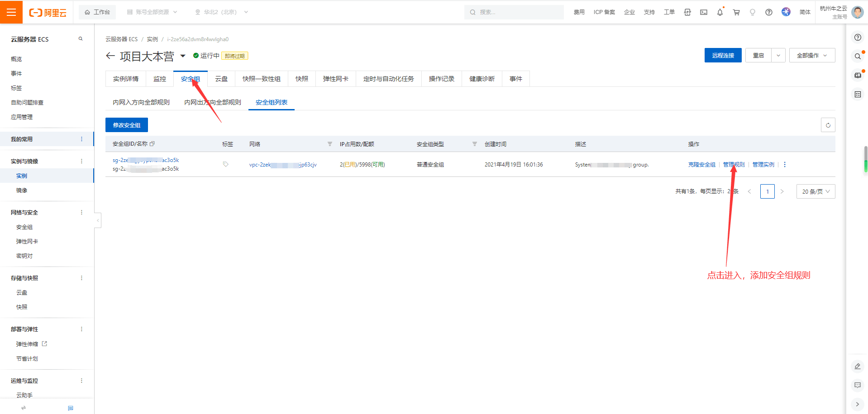Screen dimensions: 868x414
Task: Open more actions menu for security group
Action: tap(785, 165)
